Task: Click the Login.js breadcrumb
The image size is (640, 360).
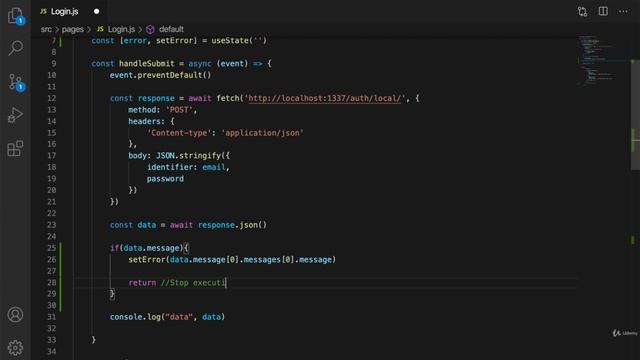Action: pos(121,29)
